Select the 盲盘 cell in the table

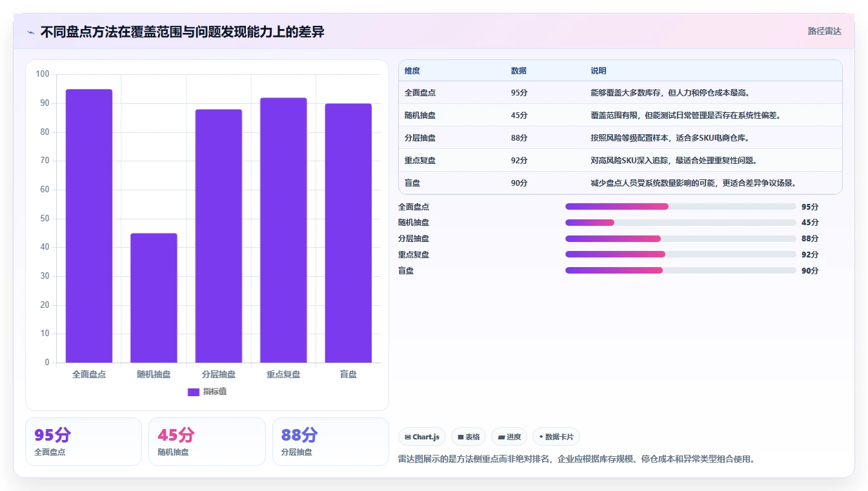coord(412,183)
